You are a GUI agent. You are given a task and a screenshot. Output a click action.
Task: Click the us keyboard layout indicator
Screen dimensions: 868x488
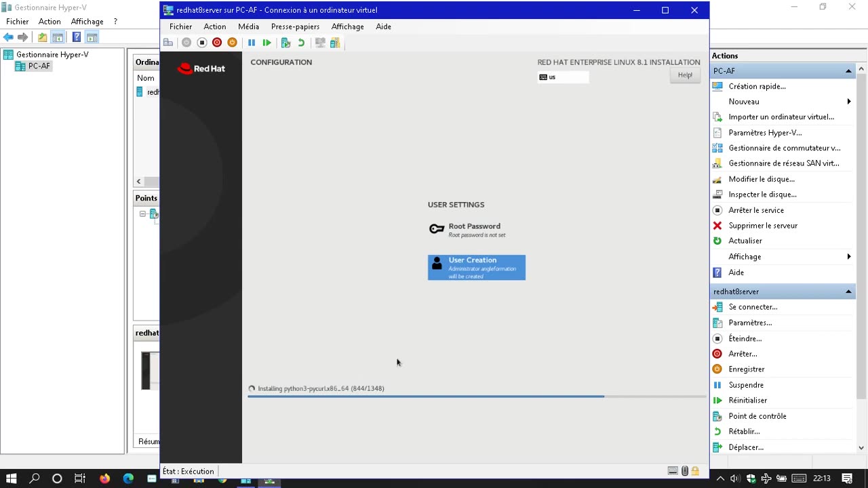pyautogui.click(x=563, y=77)
